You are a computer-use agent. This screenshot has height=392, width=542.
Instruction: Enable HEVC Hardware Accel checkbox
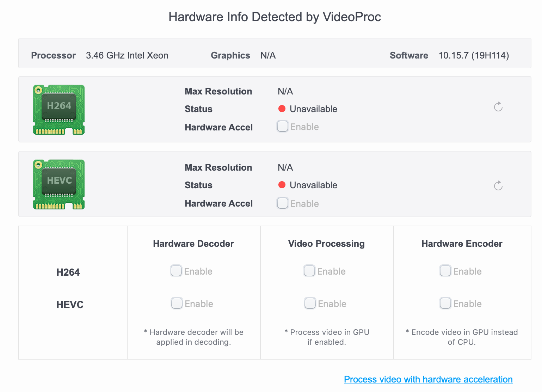(x=283, y=203)
